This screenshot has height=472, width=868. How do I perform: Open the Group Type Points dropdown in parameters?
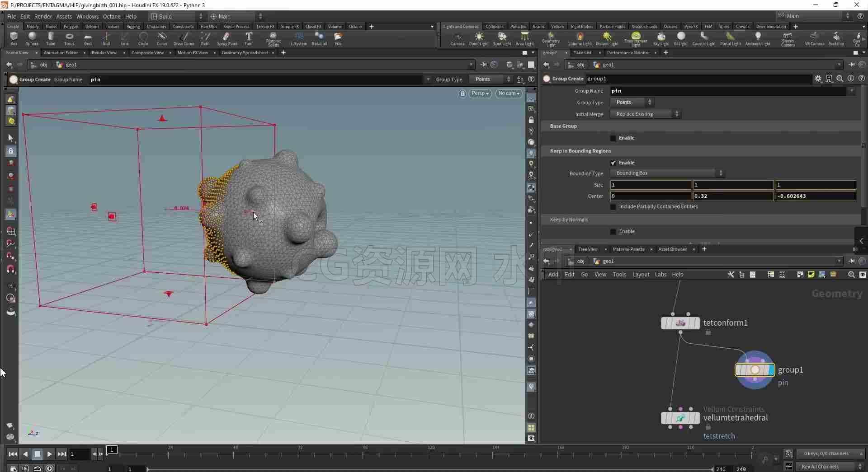point(632,102)
